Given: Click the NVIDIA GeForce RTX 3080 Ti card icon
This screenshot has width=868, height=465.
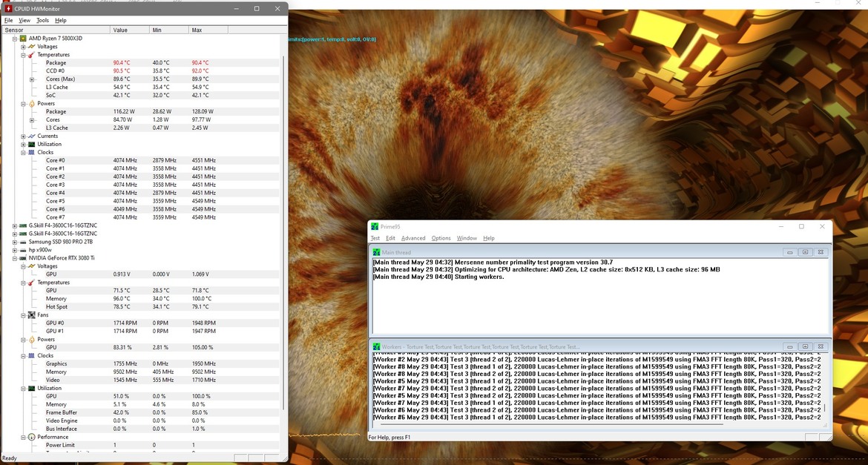Looking at the screenshot, I should [23, 258].
